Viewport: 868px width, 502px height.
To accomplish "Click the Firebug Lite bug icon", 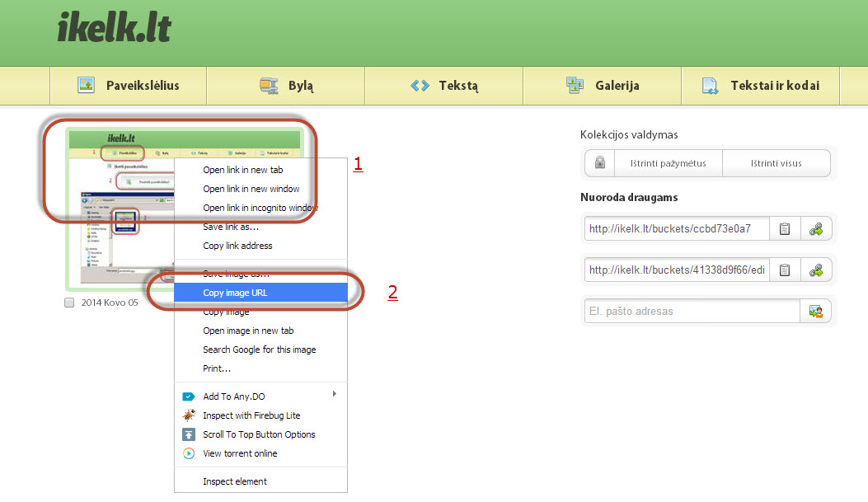I will [x=189, y=415].
